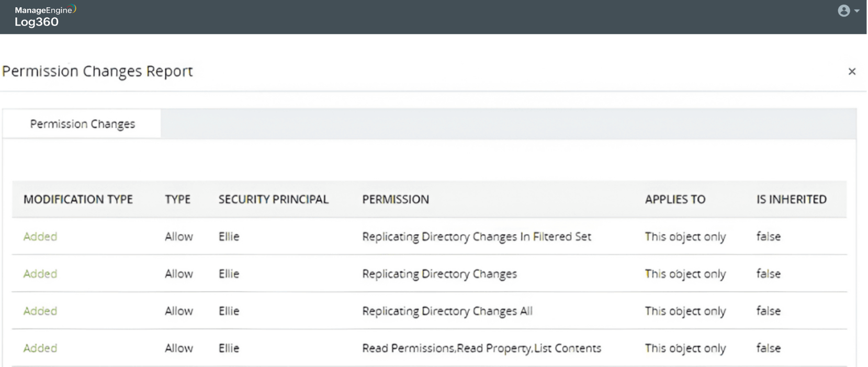
Task: Sort by Applies To column
Action: tap(674, 199)
